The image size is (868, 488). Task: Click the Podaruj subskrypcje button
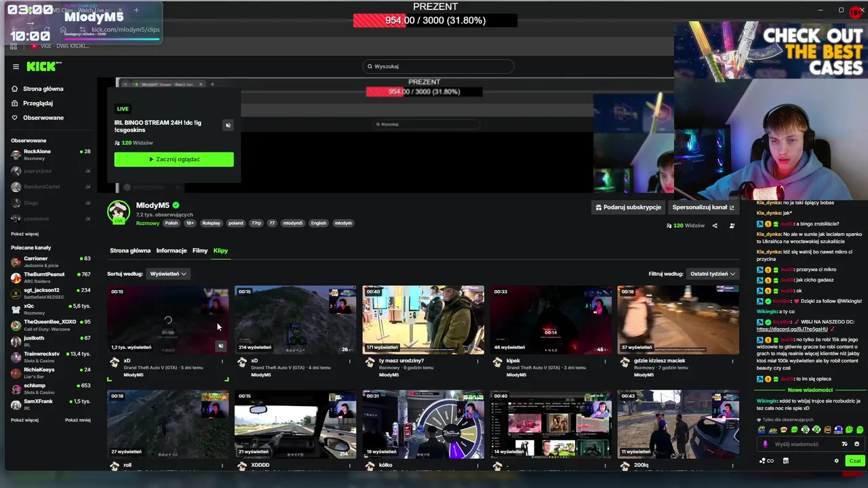pos(628,207)
